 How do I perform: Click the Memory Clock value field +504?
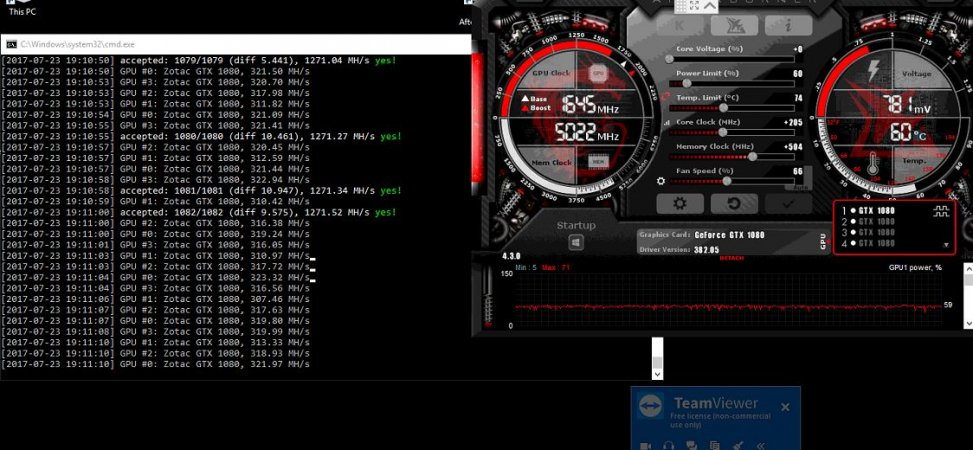pos(793,147)
